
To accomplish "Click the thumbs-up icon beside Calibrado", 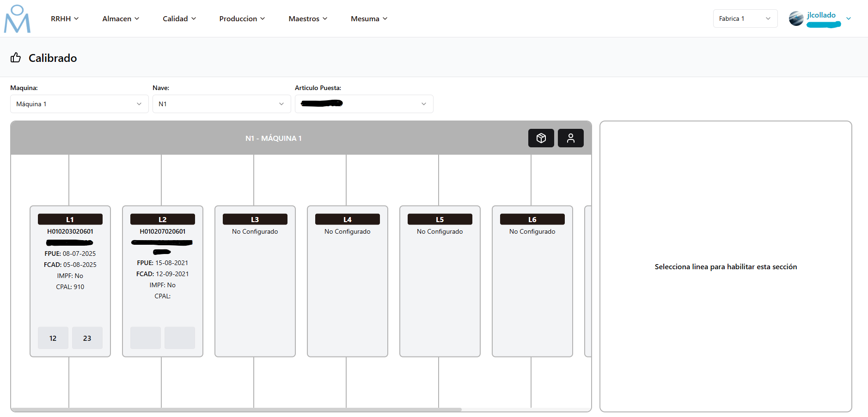I will (x=16, y=58).
